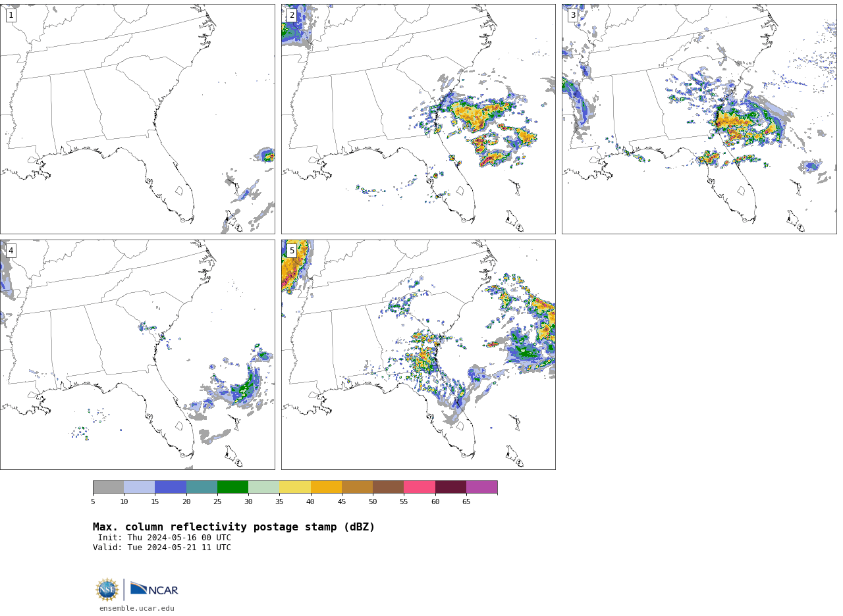843x616 pixels.
Task: Click the maroon 60-65 dBZ swatch
Action: 450,487
